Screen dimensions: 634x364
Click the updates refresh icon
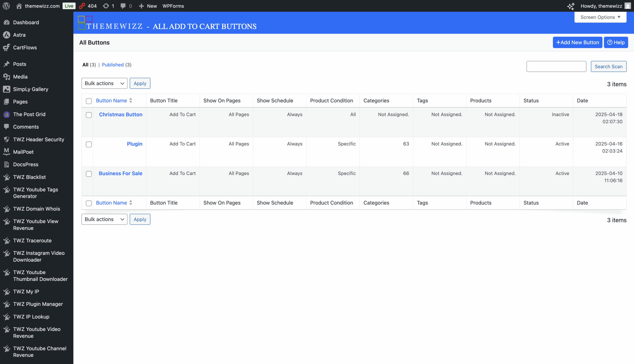click(106, 6)
